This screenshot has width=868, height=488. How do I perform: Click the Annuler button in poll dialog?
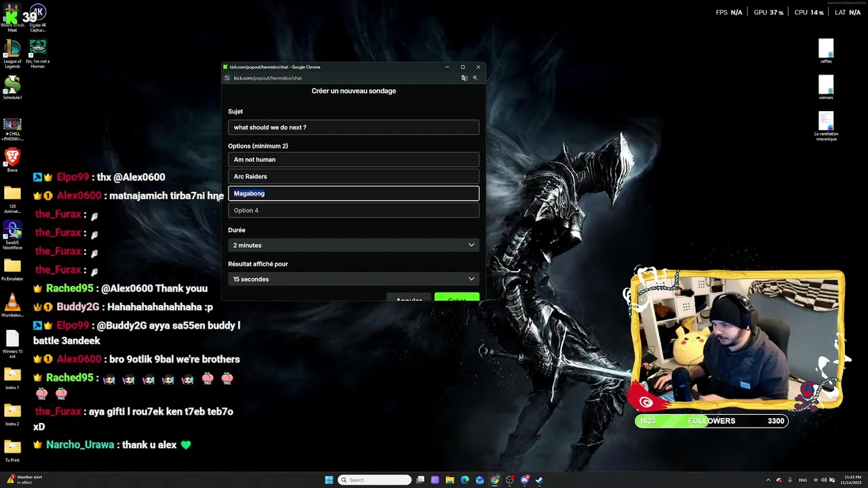409,298
